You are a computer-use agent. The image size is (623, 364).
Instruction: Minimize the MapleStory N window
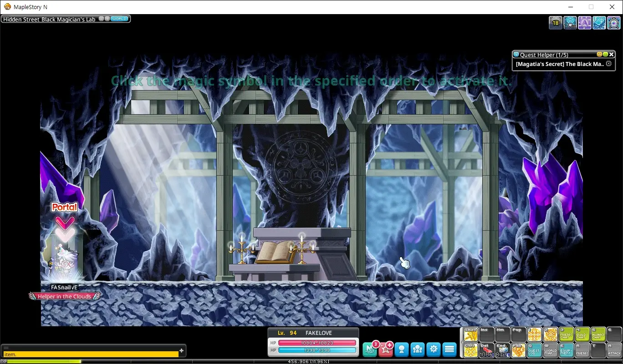(571, 7)
